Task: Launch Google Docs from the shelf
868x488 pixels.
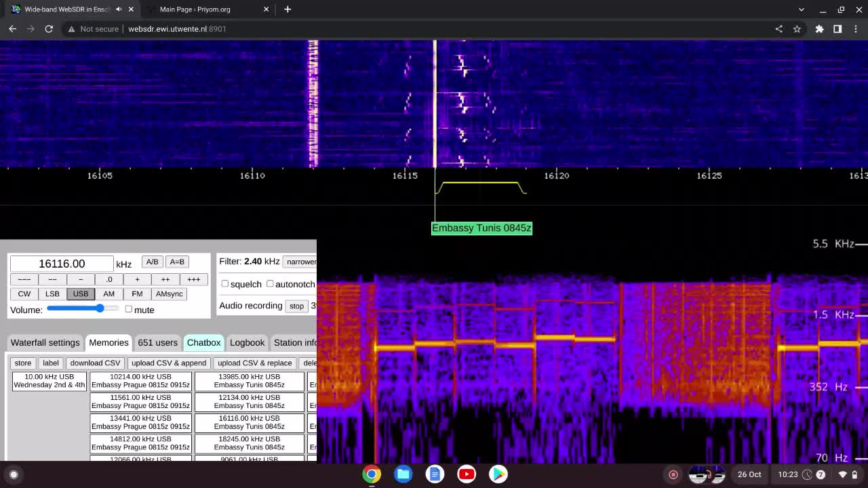Action: (435, 474)
